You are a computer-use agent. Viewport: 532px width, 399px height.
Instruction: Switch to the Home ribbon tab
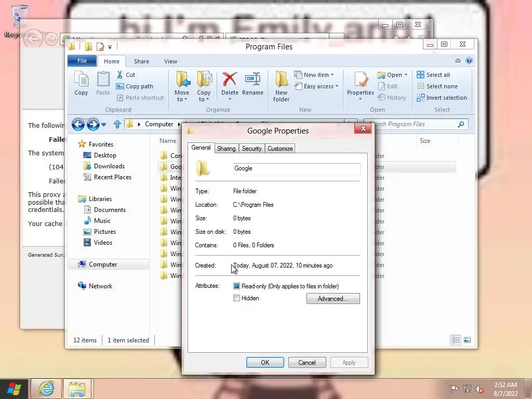coord(112,61)
